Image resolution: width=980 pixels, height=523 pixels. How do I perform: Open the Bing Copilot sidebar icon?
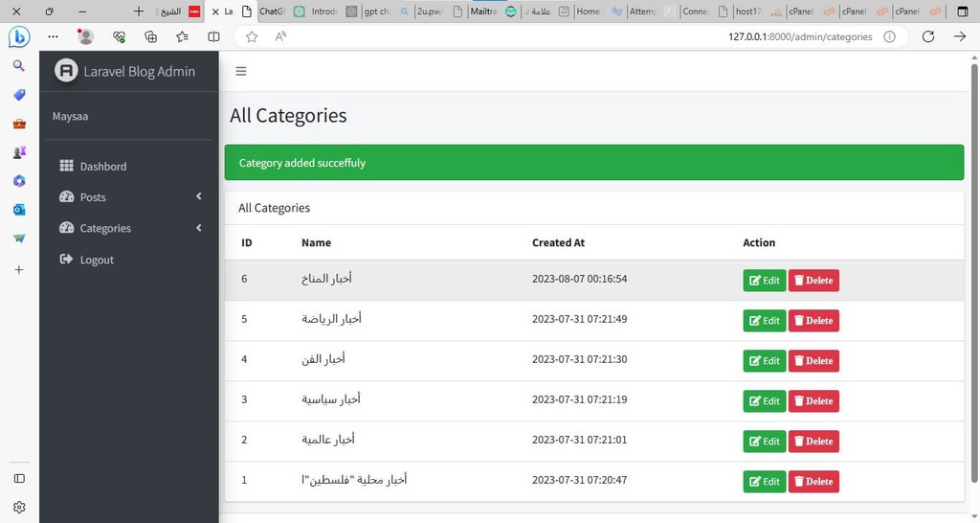(x=19, y=37)
